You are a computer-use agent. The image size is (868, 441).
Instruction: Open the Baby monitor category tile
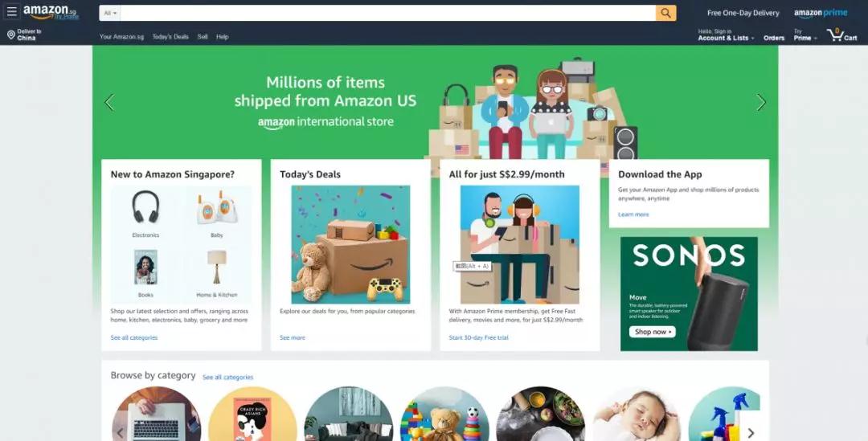coord(217,214)
